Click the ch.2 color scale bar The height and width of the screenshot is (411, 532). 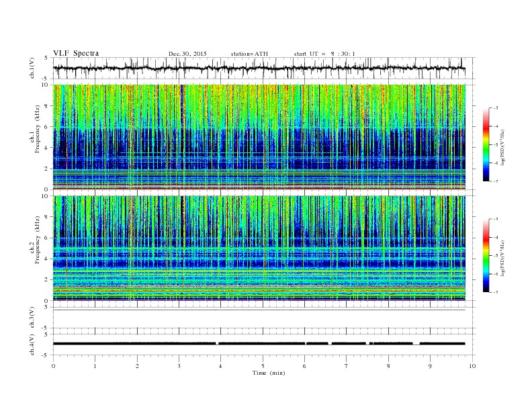tap(486, 256)
